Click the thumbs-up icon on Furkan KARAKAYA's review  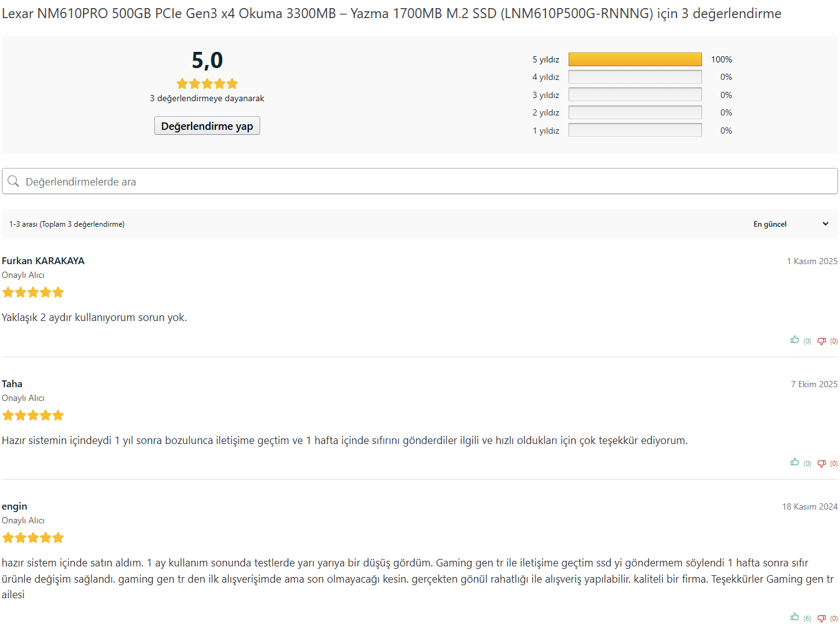(794, 340)
